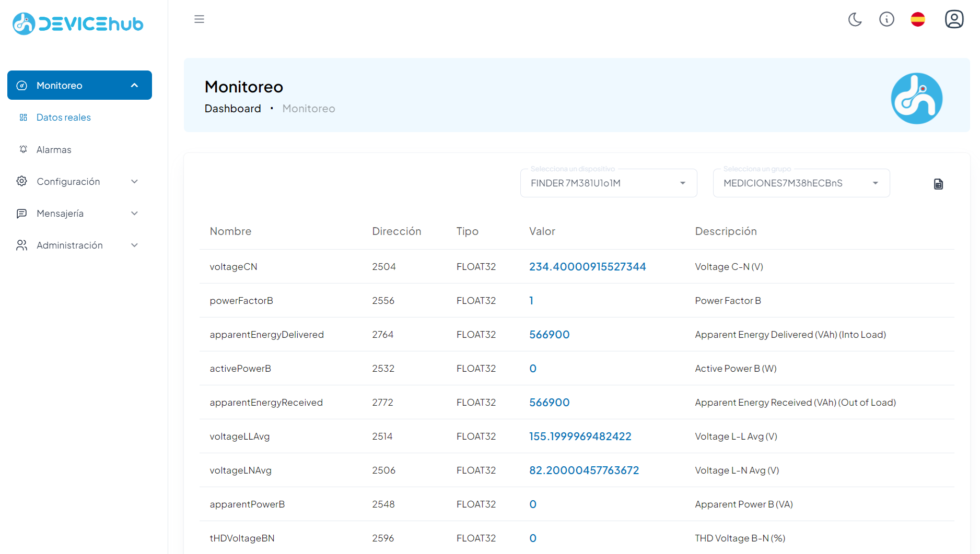Expand the Configuración menu
Screen dimensions: 980x554
[x=68, y=181]
